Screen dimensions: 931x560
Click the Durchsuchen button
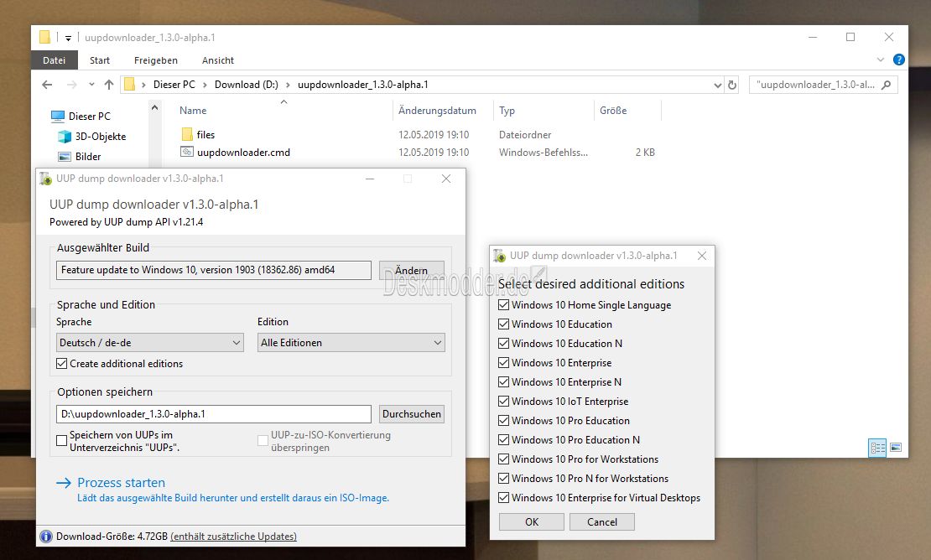412,414
